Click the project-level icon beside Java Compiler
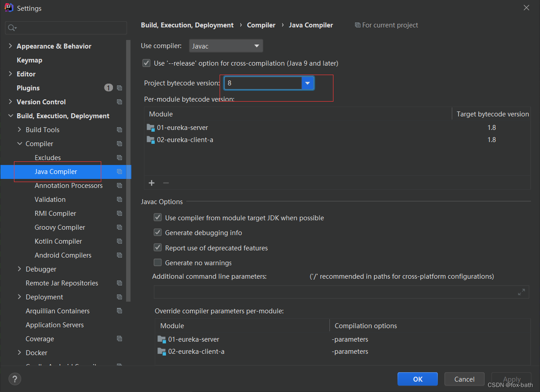 tap(119, 172)
